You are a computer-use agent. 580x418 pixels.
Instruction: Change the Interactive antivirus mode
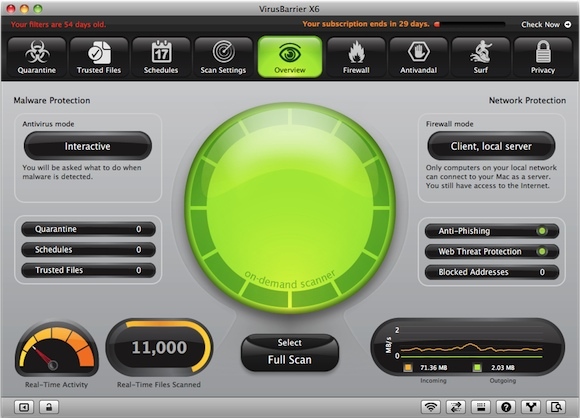88,146
